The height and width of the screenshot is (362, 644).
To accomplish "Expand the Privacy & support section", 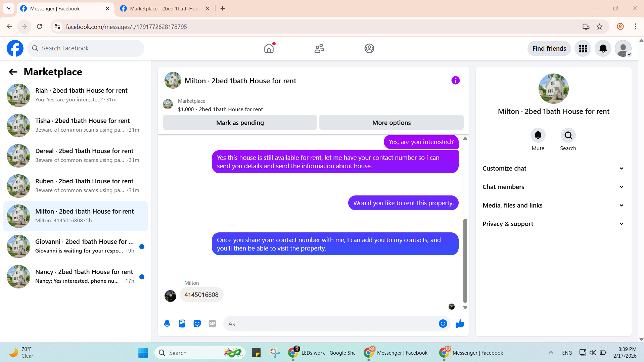I will 553,224.
